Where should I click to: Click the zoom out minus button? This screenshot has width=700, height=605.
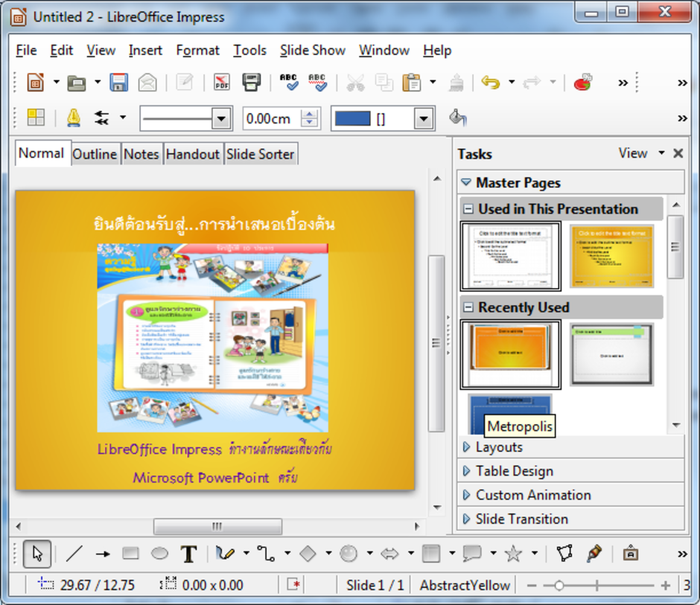531,585
